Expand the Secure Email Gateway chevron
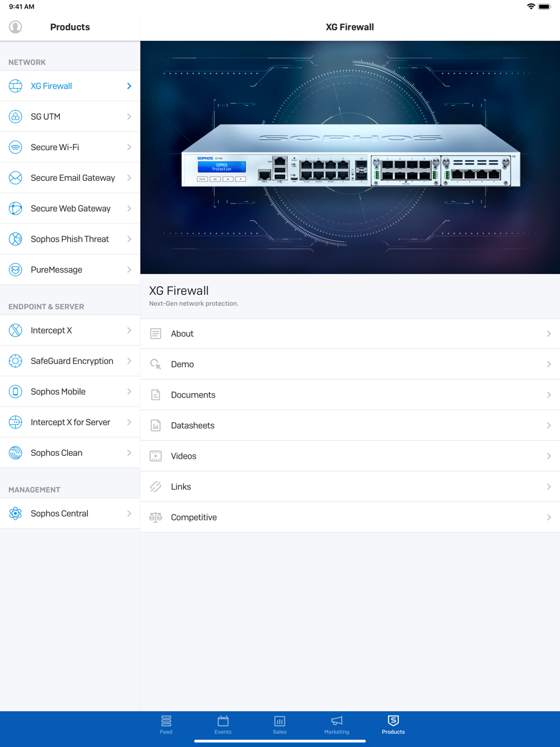This screenshot has height=747, width=560. (129, 178)
